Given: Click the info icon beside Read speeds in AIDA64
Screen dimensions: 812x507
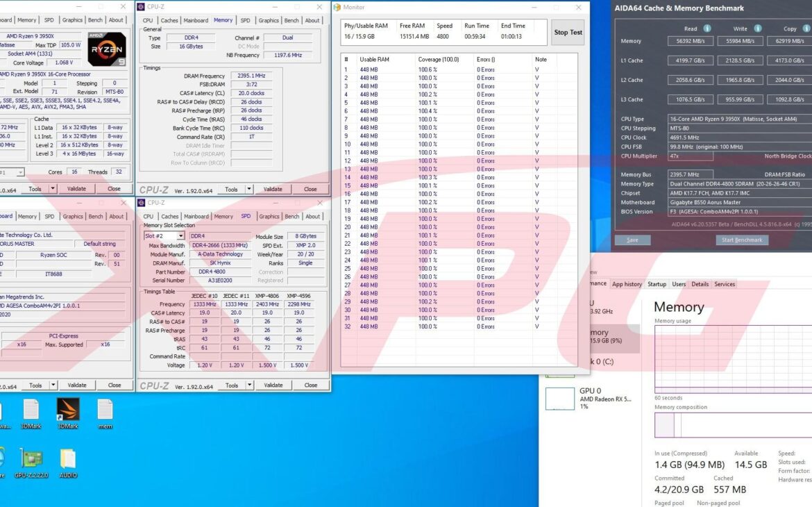Looking at the screenshot, I should 707,28.
